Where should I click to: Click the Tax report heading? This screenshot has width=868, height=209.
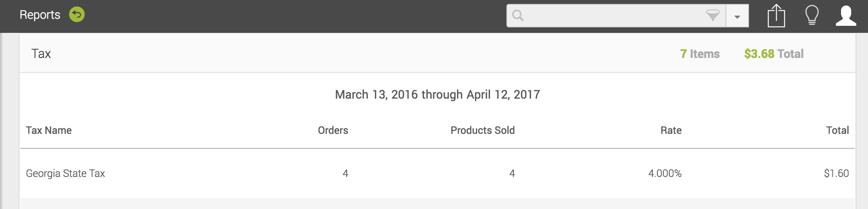click(41, 54)
